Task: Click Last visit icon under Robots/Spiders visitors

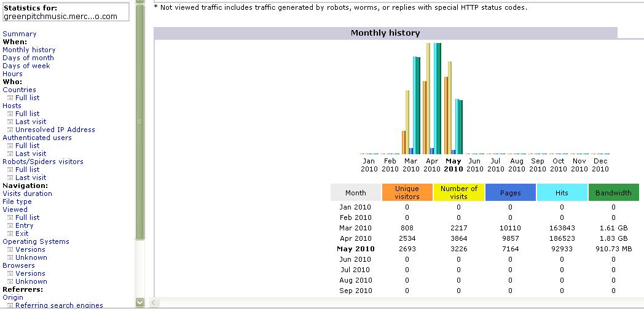Action: tap(10, 178)
